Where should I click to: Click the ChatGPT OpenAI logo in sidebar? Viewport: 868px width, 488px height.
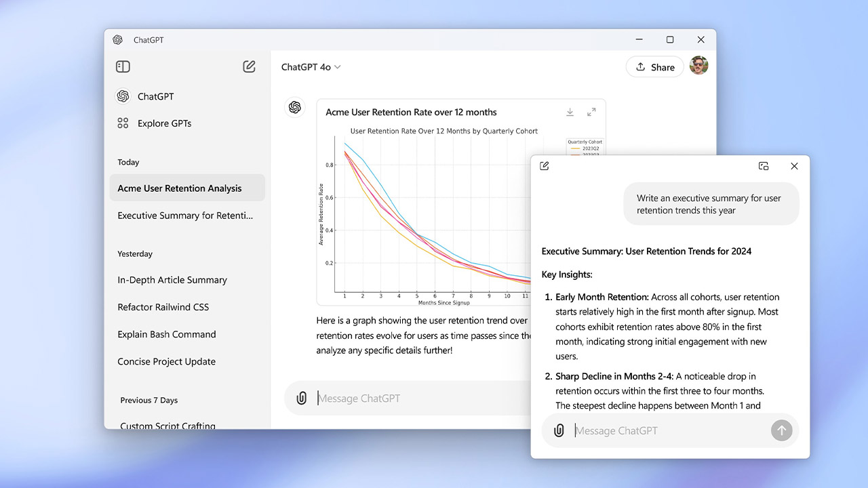(123, 96)
